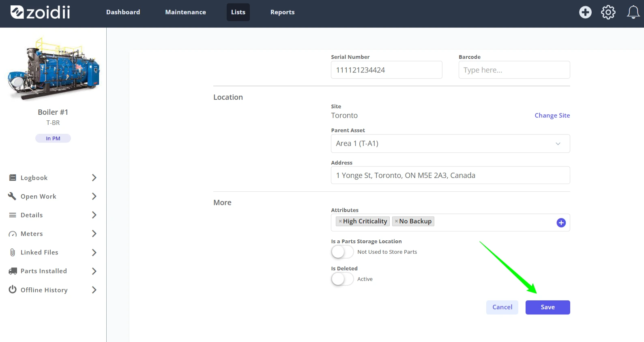Toggle the Is Deleted switch
644x342 pixels.
[x=342, y=279]
